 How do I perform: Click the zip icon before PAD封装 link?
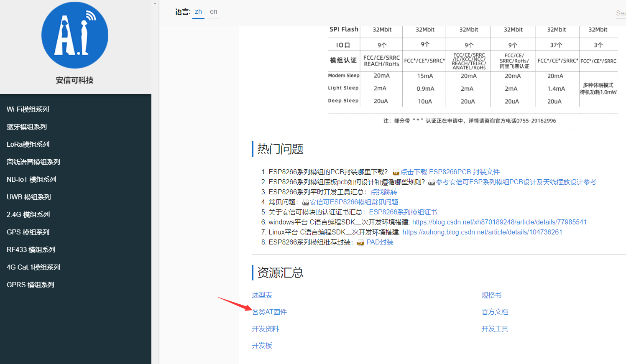coord(360,242)
